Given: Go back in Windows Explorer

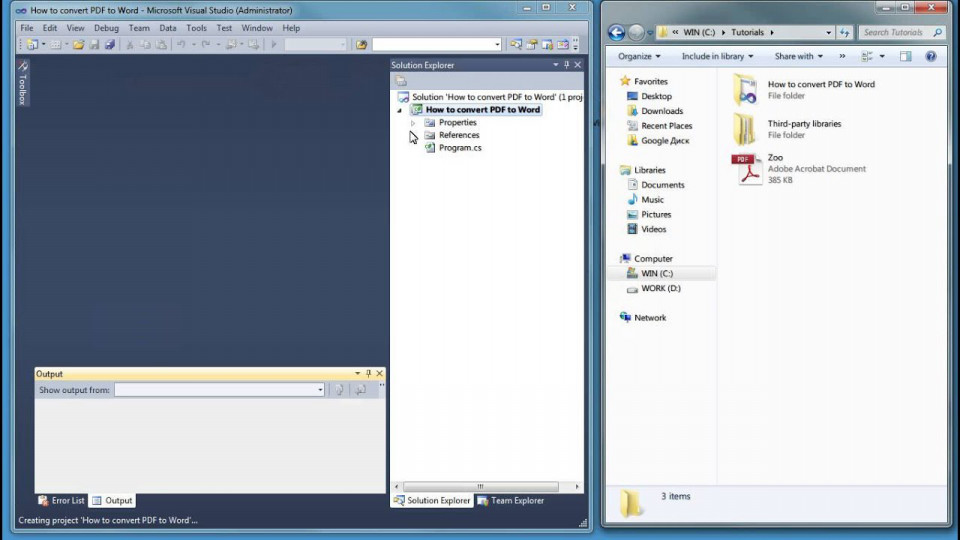Looking at the screenshot, I should click(x=617, y=32).
